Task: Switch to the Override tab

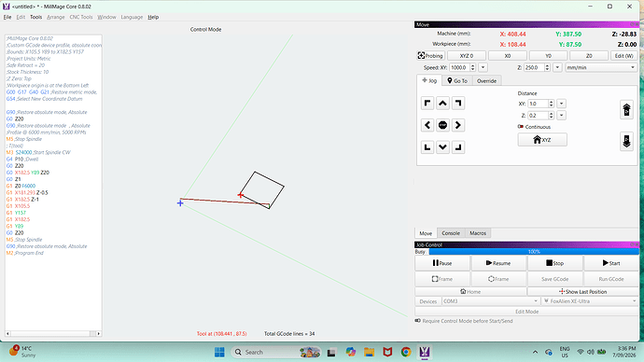Action: click(x=486, y=81)
